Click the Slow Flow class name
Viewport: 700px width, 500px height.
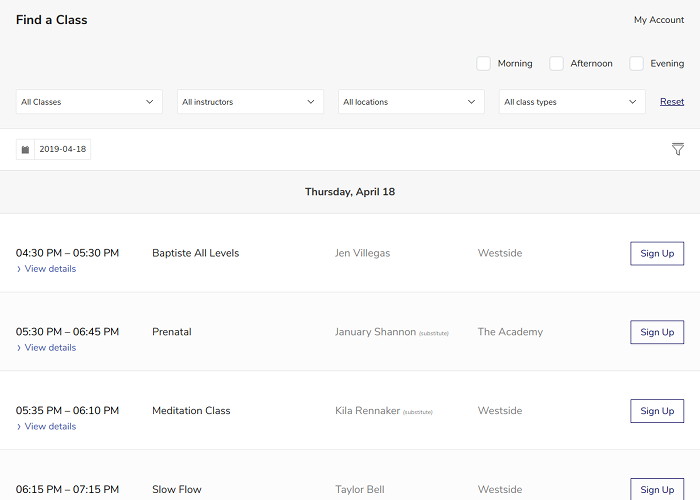click(177, 489)
